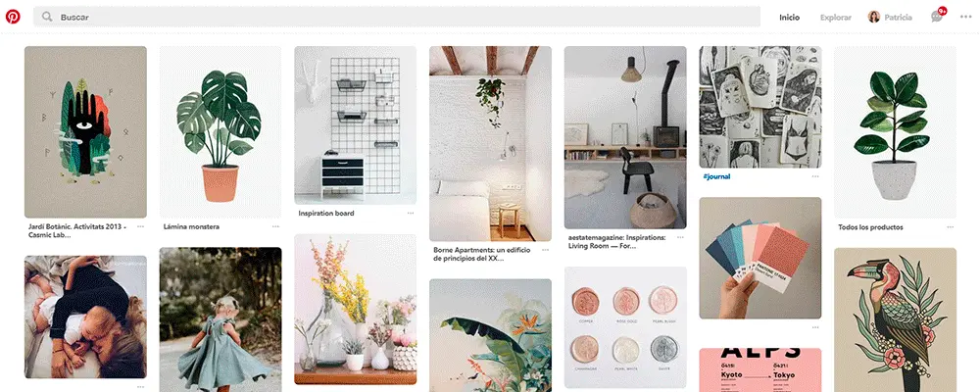Open options for Todos los productos pin
This screenshot has height=392, width=980.
tap(950, 227)
